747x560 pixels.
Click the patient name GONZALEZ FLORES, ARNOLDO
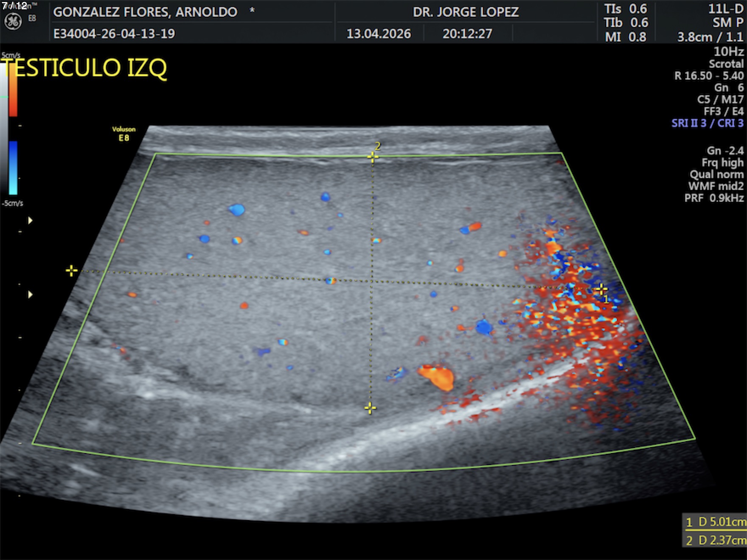coord(145,12)
